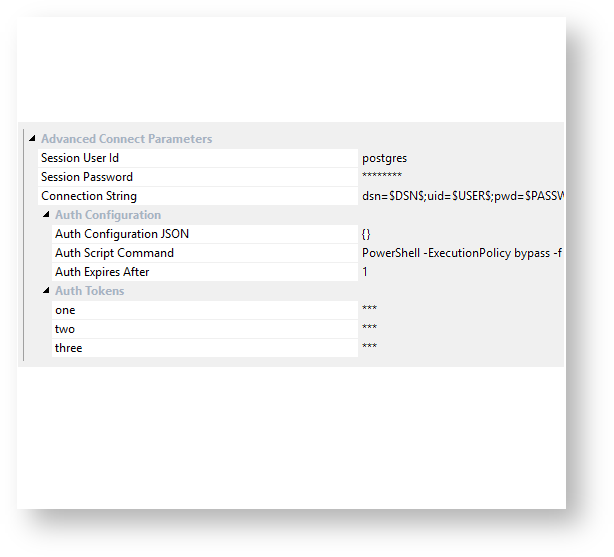614x557 pixels.
Task: Select the Auth Script Command property
Action: pos(205,253)
